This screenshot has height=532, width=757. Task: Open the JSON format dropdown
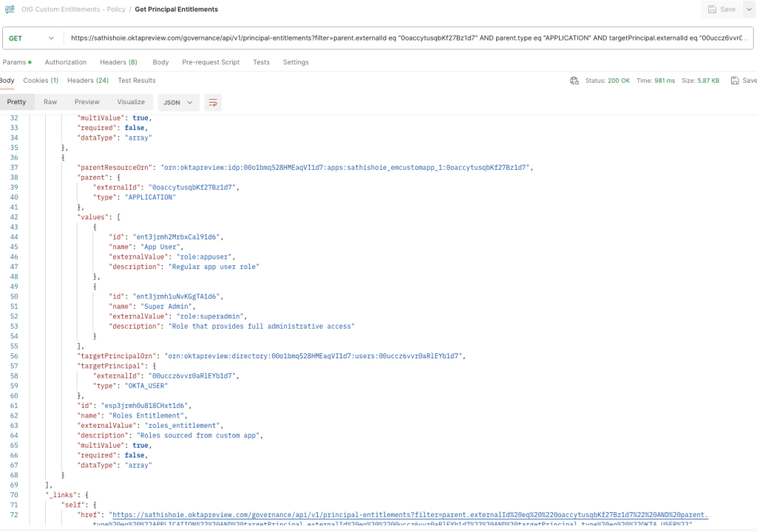[178, 103]
